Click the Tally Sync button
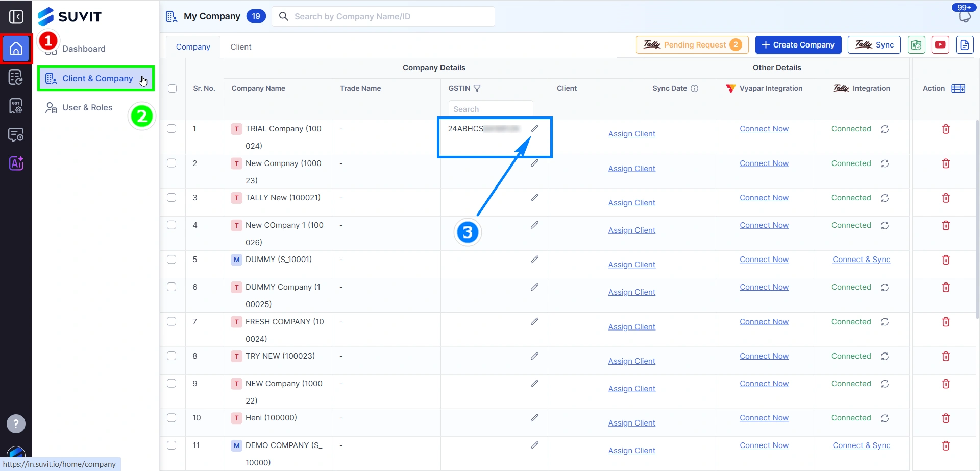The image size is (980, 471). (874, 45)
